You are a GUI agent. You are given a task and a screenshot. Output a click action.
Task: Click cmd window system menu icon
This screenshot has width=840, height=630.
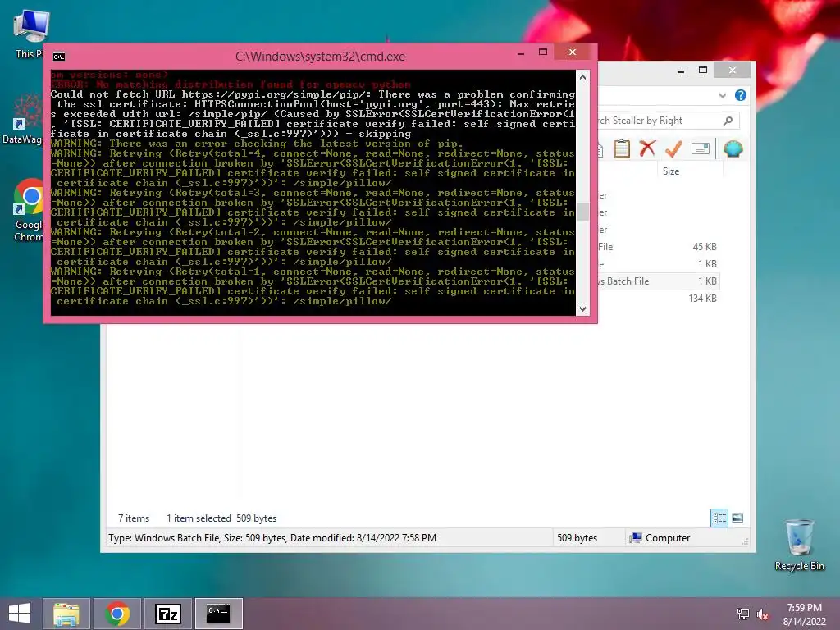pos(59,57)
